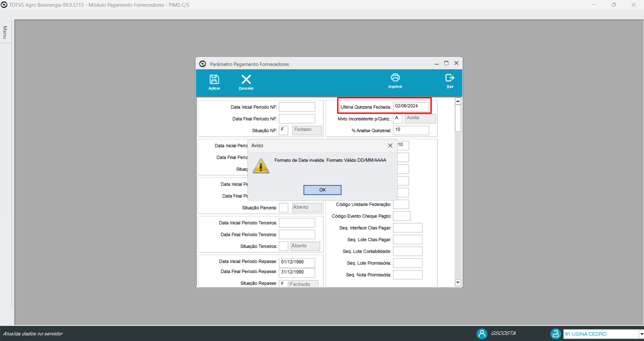Click the Ultima Quinzena Fechada date field
This screenshot has width=644, height=341.
[411, 106]
